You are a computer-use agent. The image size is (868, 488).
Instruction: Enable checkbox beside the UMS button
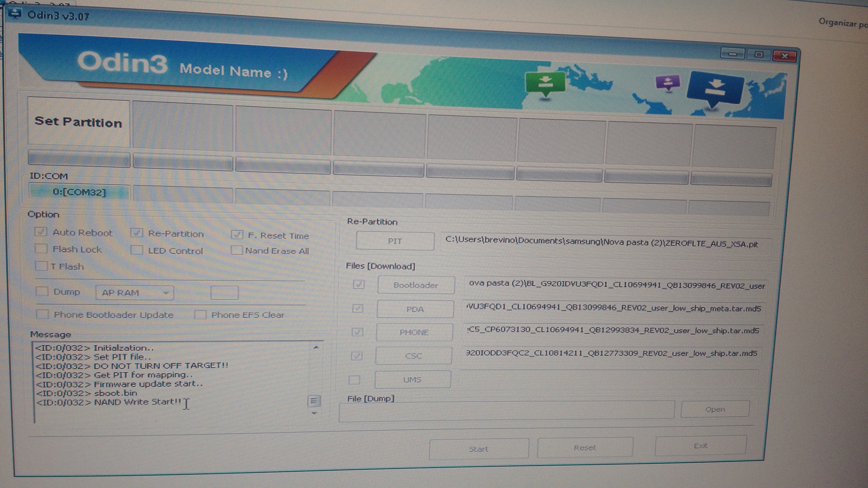click(x=355, y=380)
